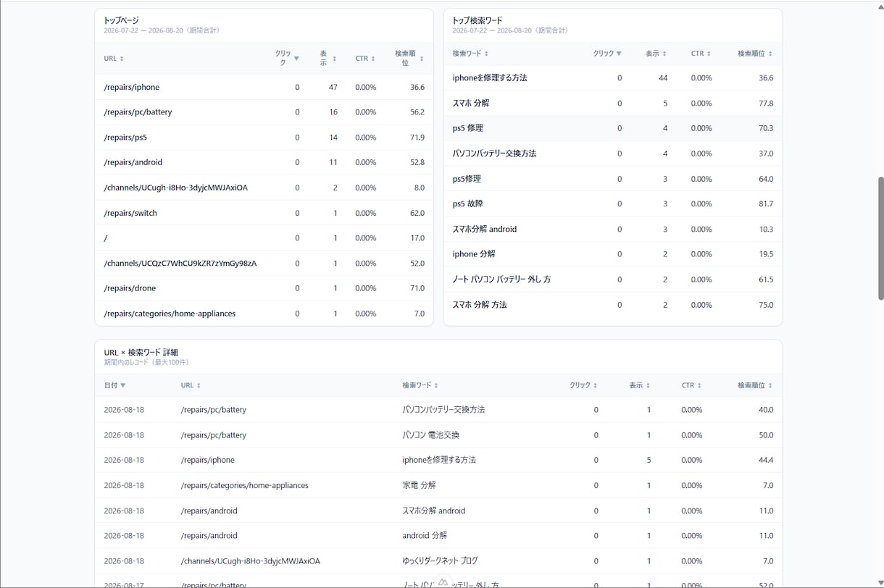Click 検索順位 50.0 for パソコン 電池交換

[x=766, y=435]
